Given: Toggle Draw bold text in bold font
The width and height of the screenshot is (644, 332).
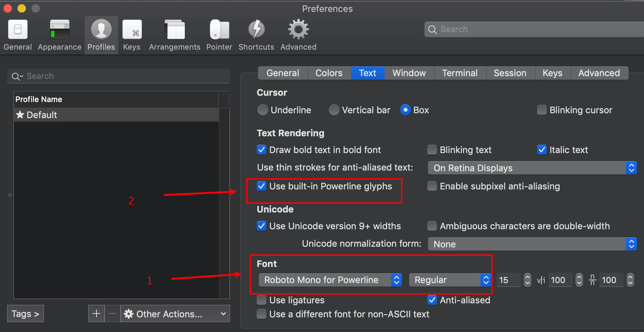Looking at the screenshot, I should [262, 150].
